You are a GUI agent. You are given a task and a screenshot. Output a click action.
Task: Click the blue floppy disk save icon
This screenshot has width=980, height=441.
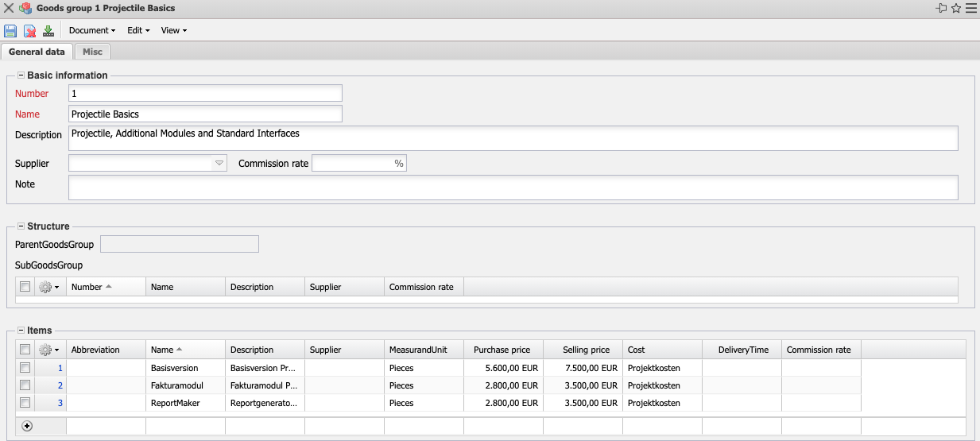click(x=10, y=31)
